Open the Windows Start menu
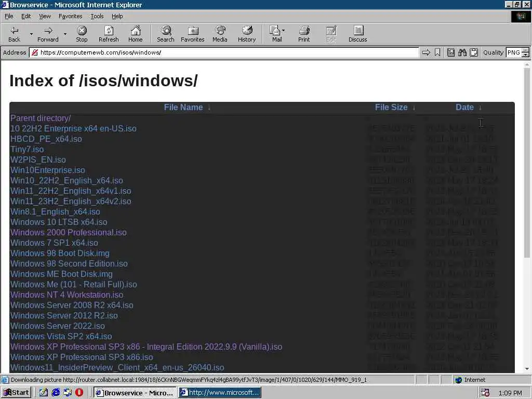This screenshot has width=532, height=399. (x=16, y=393)
